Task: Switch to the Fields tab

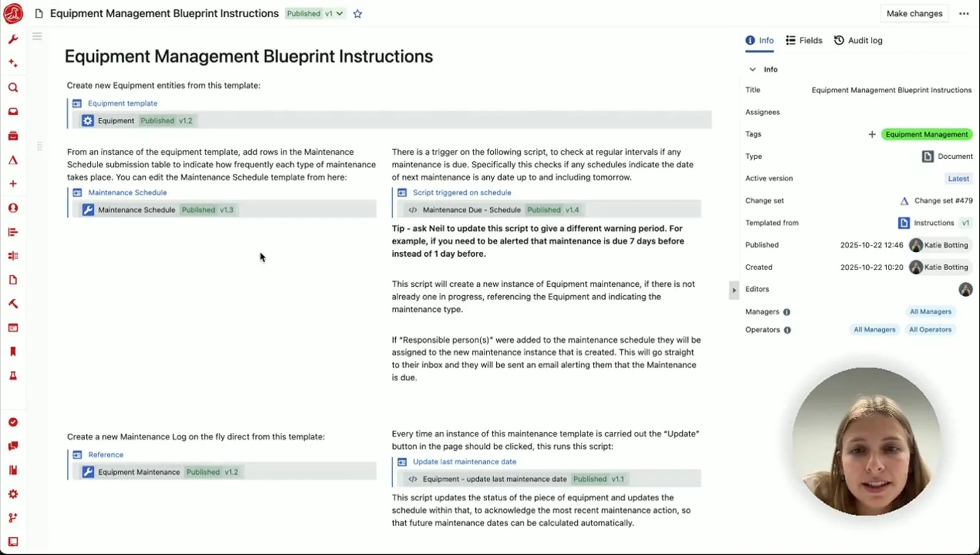Action: click(x=804, y=40)
